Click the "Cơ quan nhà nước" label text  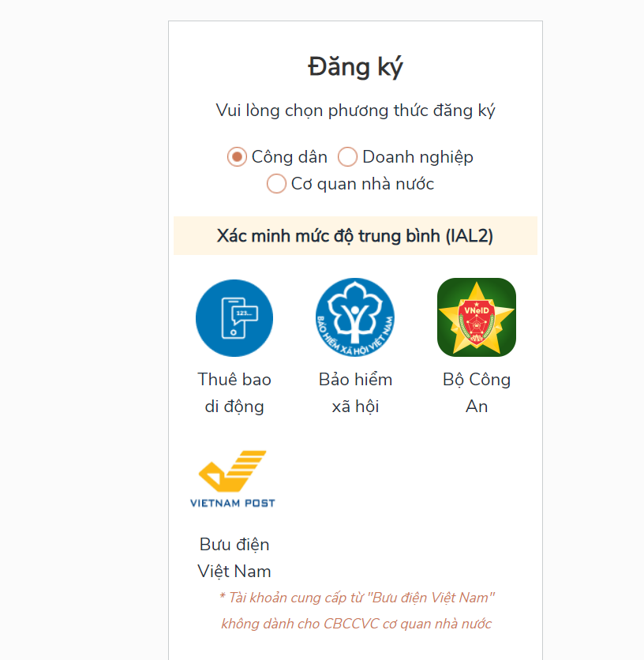click(362, 184)
